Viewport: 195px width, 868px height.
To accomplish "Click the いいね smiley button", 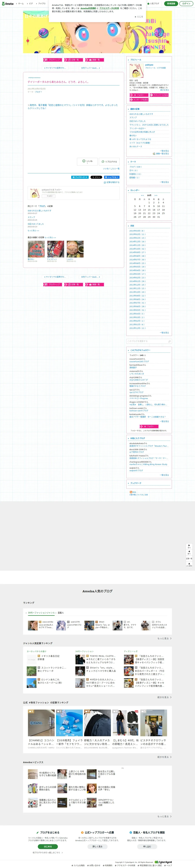I will tap(87, 161).
